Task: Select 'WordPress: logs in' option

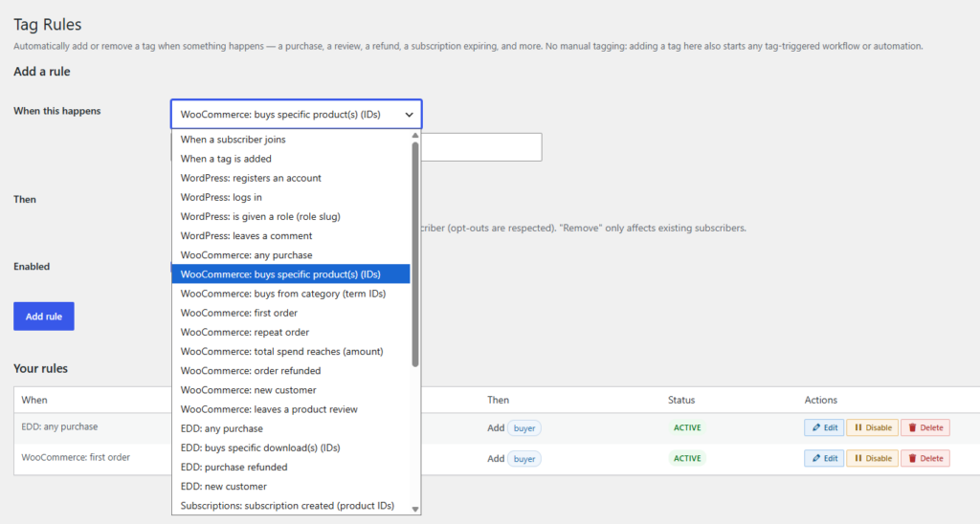Action: (x=291, y=197)
